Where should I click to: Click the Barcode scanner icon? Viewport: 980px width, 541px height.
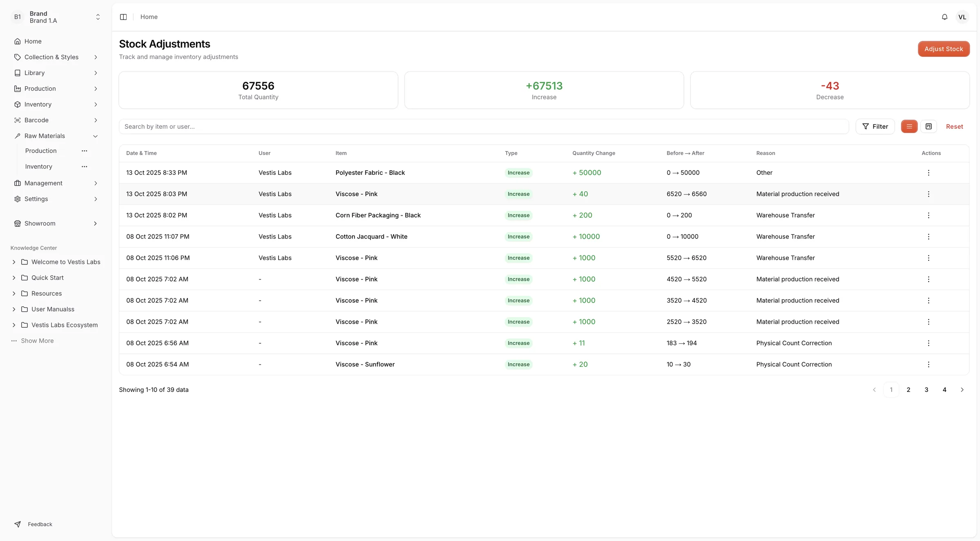click(18, 120)
